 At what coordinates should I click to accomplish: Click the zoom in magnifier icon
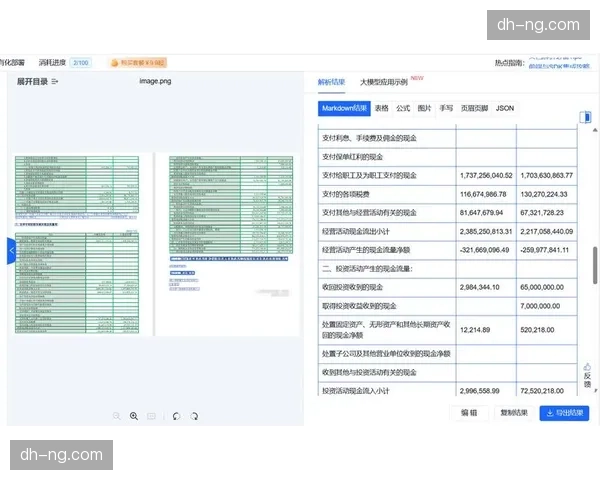[134, 416]
